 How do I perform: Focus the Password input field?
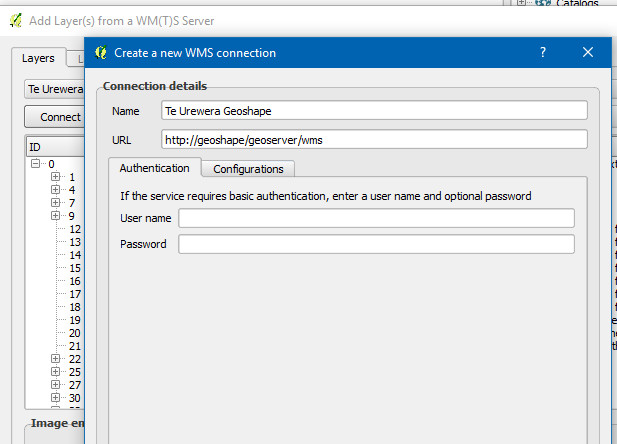pos(377,244)
